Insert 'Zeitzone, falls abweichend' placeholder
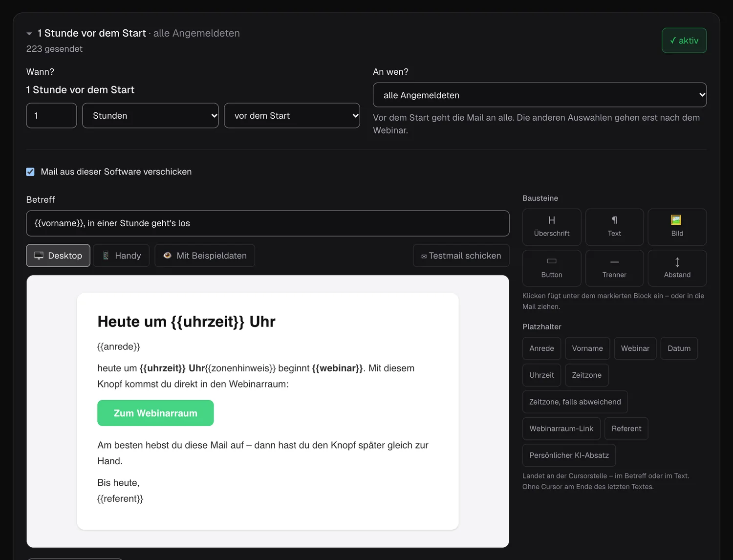The height and width of the screenshot is (560, 733). click(575, 402)
